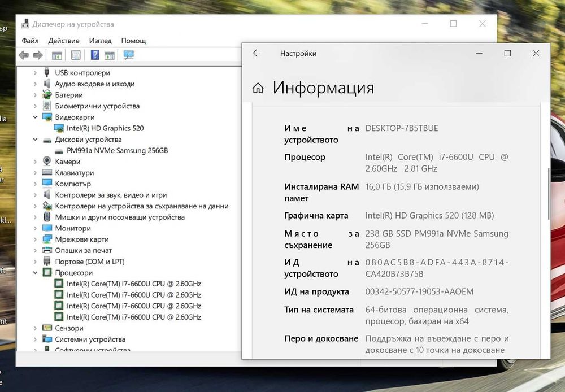The height and width of the screenshot is (392, 565).
Task: Click the Properties toolbar icon in Device Manager
Action: [76, 55]
